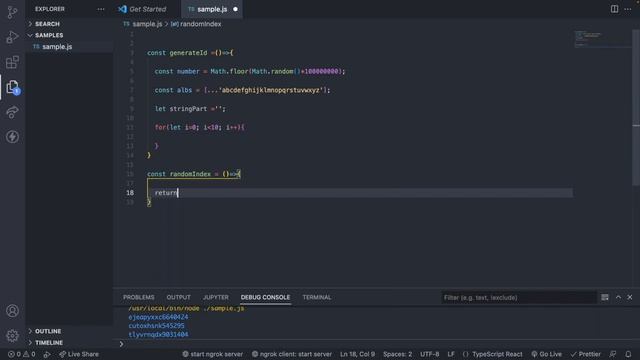Click sample.js in the breadcrumb

pos(147,24)
